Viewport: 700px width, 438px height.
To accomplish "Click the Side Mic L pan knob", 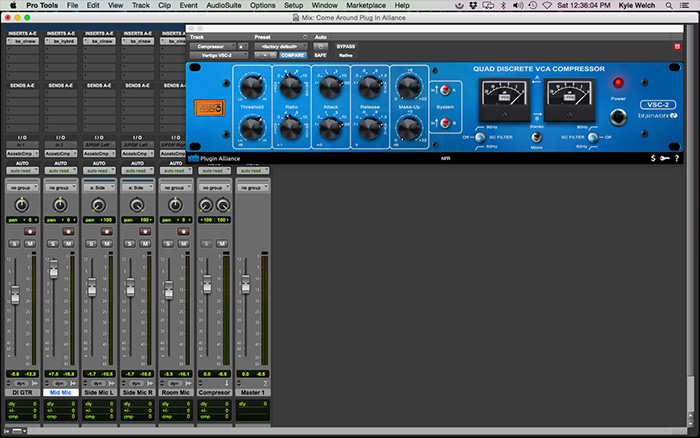I will (x=98, y=205).
